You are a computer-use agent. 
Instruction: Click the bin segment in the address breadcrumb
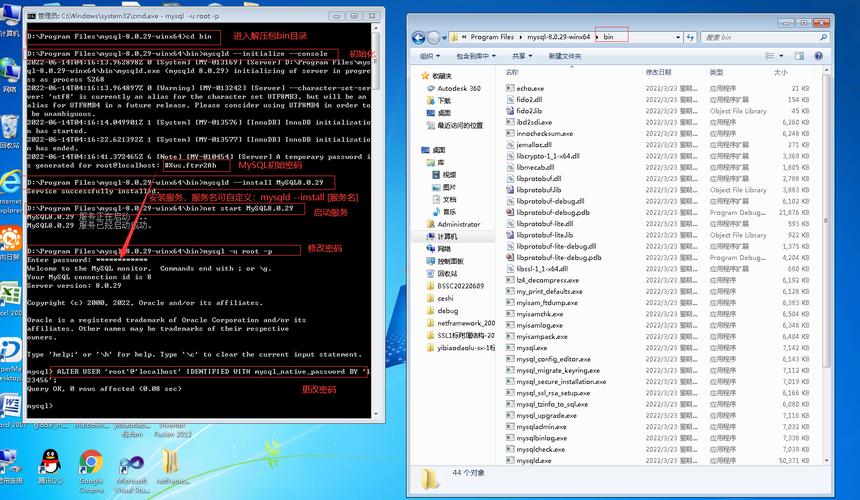(x=608, y=37)
